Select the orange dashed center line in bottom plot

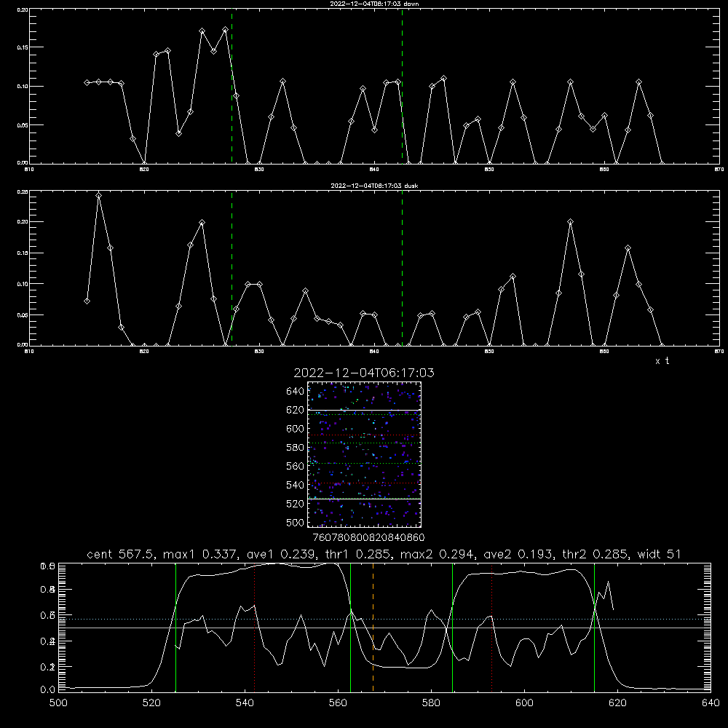tap(373, 627)
